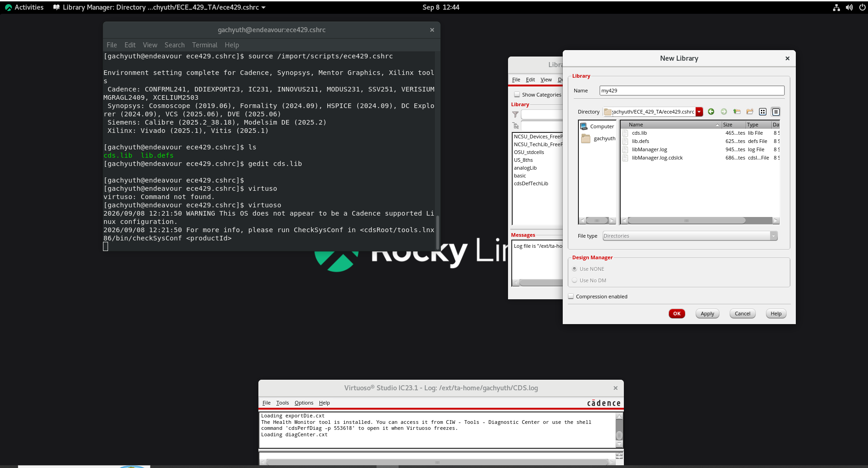Open Virtuoso log Help menu
868x468 pixels.
pos(324,403)
